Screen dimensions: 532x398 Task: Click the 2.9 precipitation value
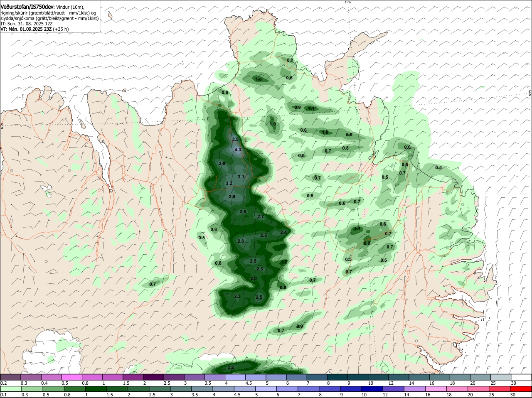232,197
